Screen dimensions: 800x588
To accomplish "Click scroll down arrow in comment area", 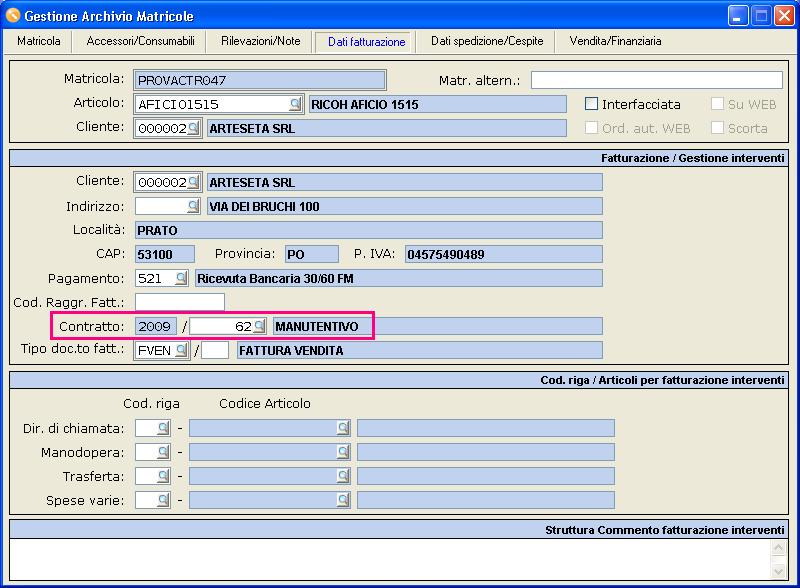I will tap(778, 571).
